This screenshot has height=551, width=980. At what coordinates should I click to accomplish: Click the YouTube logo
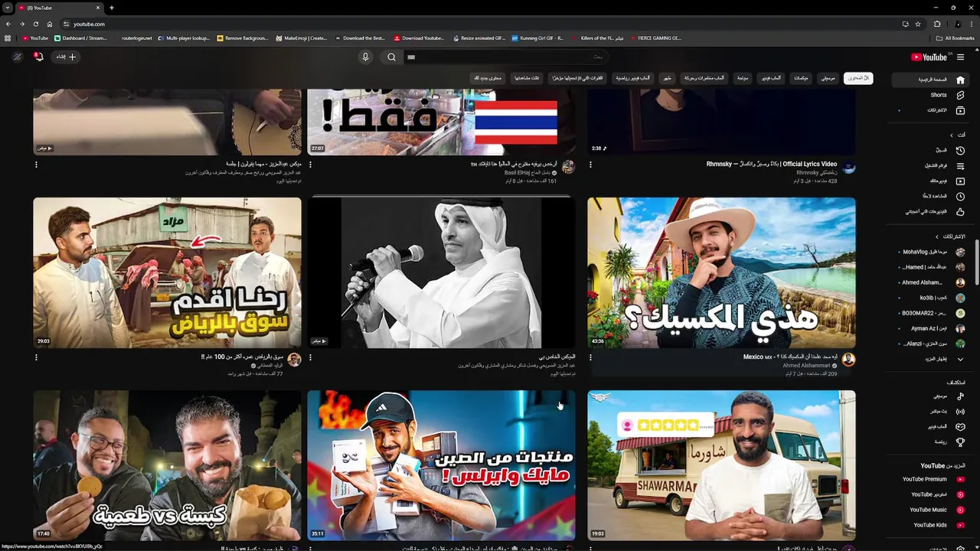click(929, 57)
